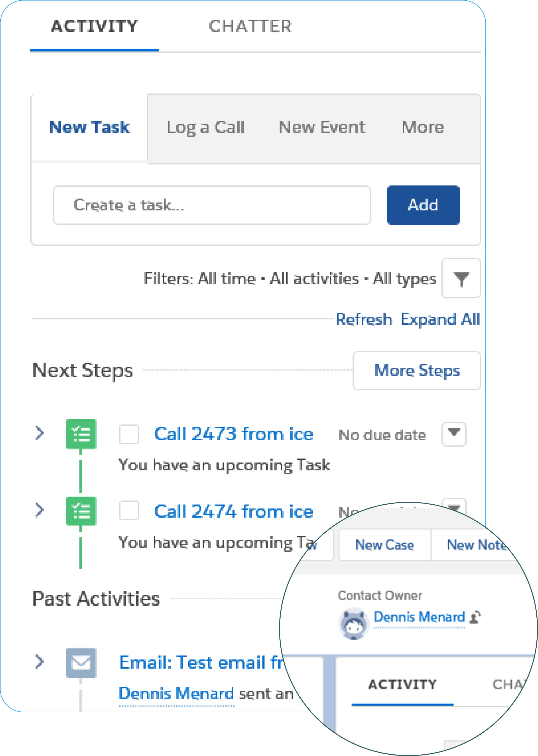
Task: Click the email envelope icon
Action: point(81,663)
